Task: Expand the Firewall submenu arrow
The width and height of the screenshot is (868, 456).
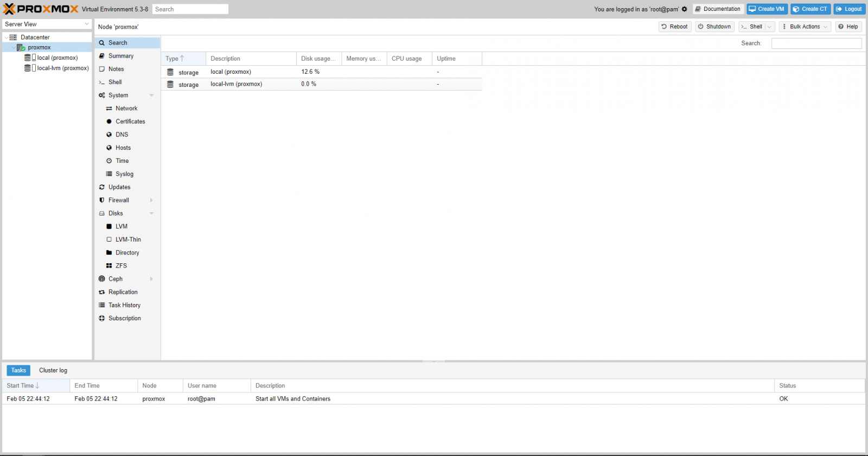Action: pos(151,200)
